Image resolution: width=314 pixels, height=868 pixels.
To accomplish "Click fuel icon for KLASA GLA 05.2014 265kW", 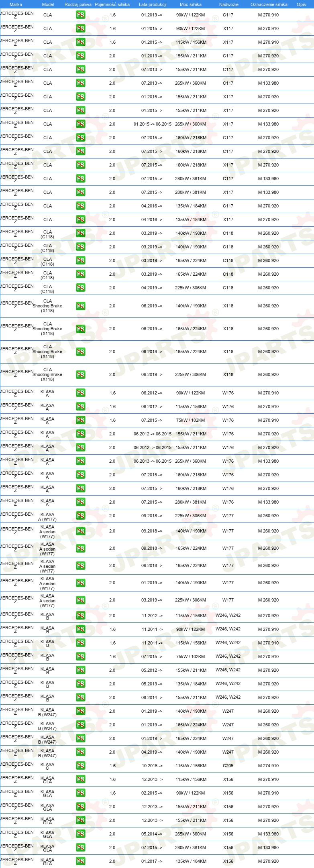I will [x=80, y=834].
